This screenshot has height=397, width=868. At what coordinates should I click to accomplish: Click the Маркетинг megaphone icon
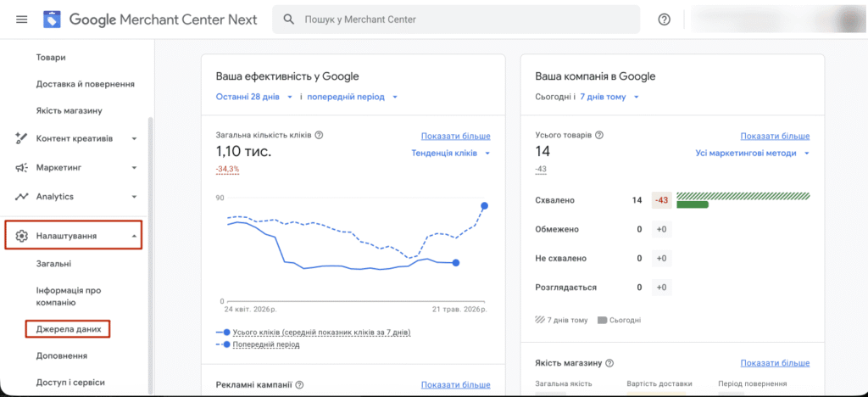point(21,167)
